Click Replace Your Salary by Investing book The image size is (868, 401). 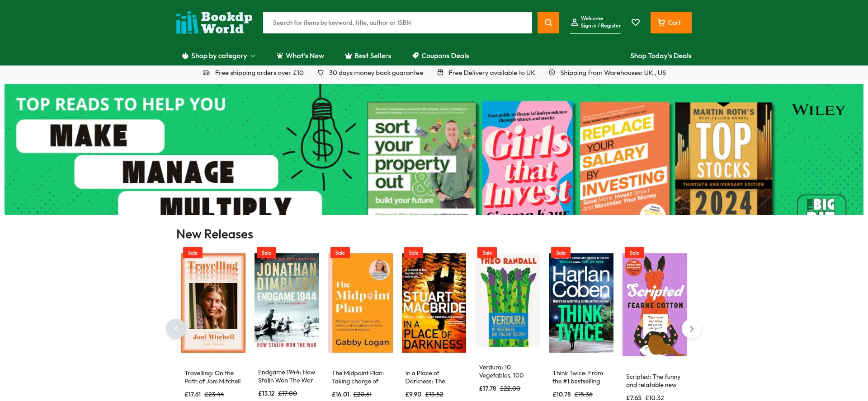point(624,159)
